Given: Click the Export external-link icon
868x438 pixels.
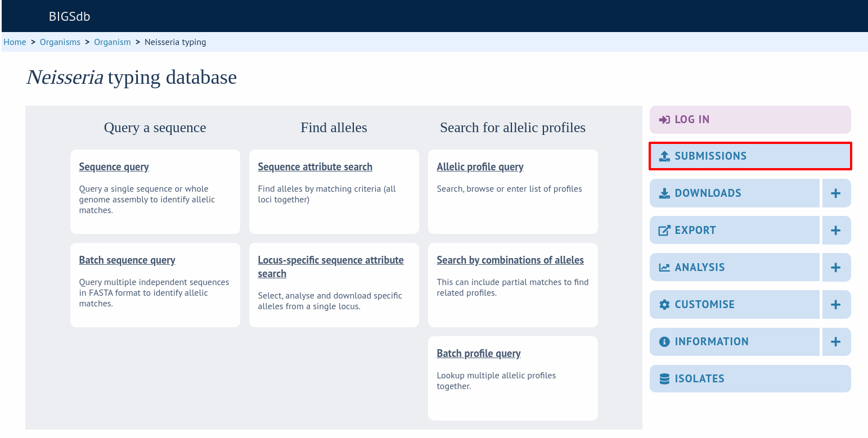Looking at the screenshot, I should [x=664, y=231].
